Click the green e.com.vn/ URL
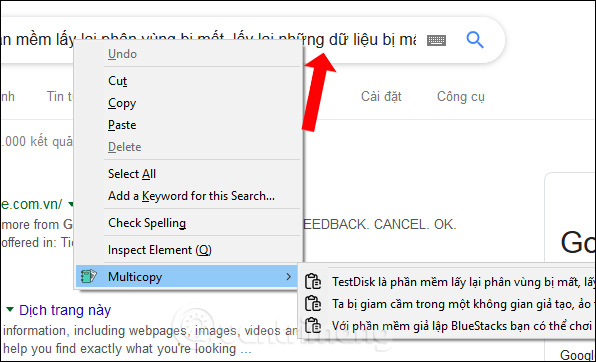 coord(31,205)
